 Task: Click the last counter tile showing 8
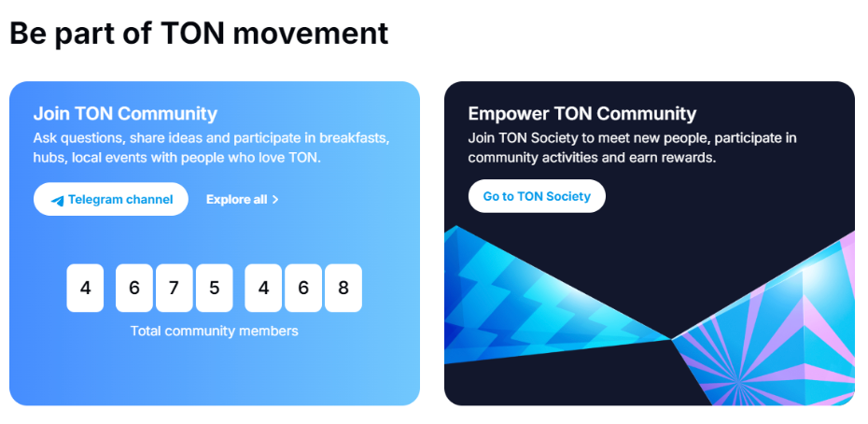point(343,289)
